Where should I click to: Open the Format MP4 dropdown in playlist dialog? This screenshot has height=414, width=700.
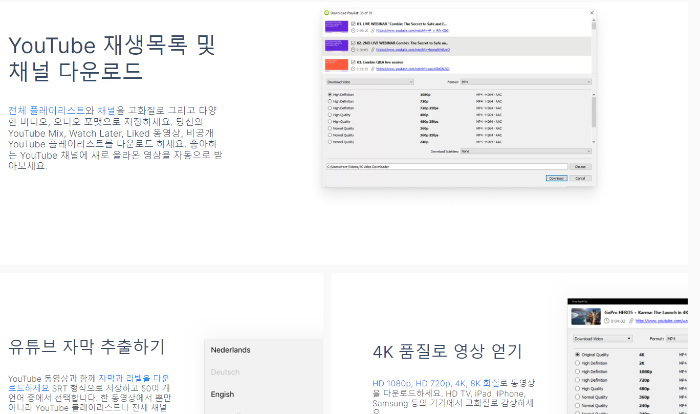tap(526, 82)
